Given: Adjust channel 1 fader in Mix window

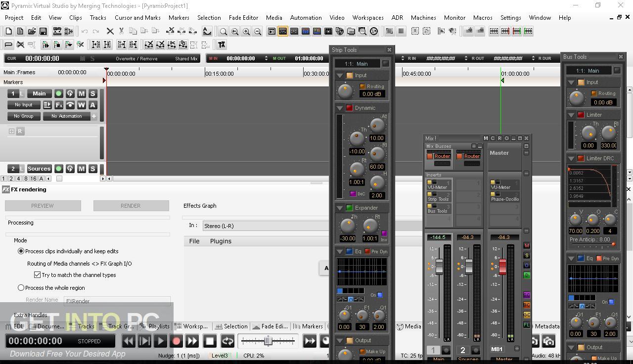Looking at the screenshot, I should point(439,267).
